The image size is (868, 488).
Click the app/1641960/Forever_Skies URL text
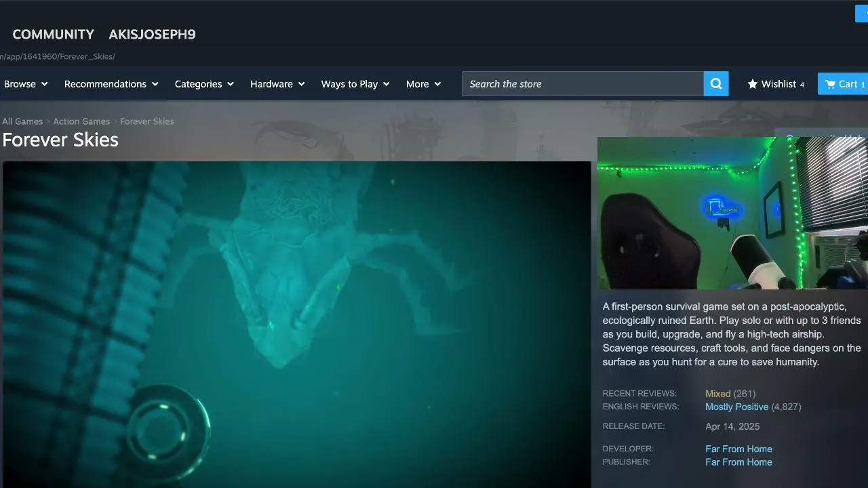point(58,56)
